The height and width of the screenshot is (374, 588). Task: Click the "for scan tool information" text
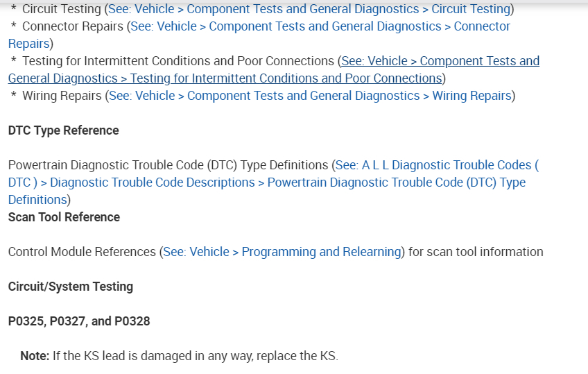[476, 252]
